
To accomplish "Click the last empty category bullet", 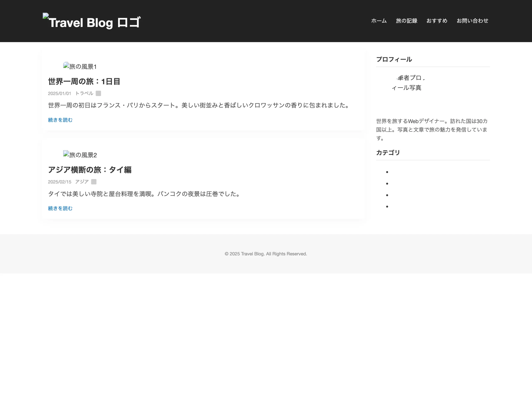I will click(387, 206).
